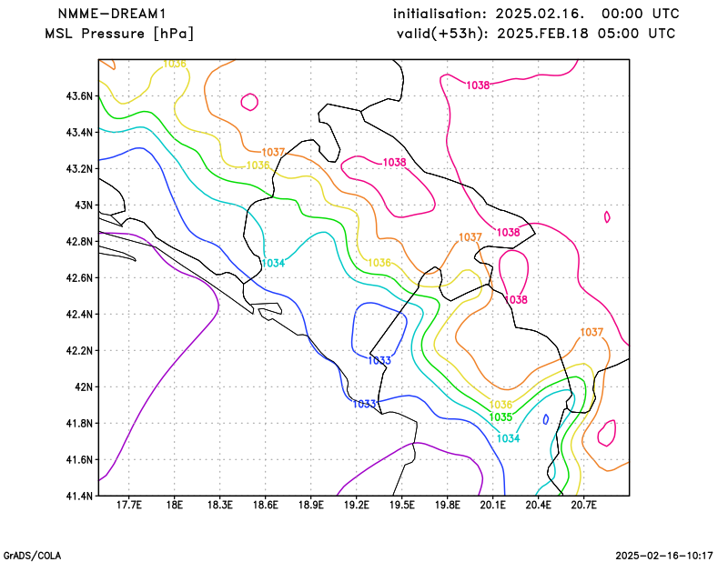Image resolution: width=728 pixels, height=562 pixels.
Task: Click the 41.4N latitude label
Action: (79, 496)
